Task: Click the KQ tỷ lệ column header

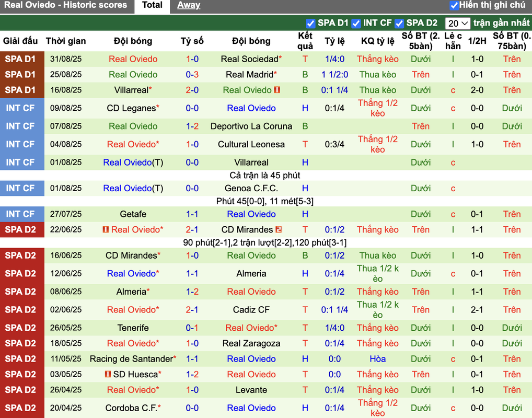Action: [x=378, y=41]
